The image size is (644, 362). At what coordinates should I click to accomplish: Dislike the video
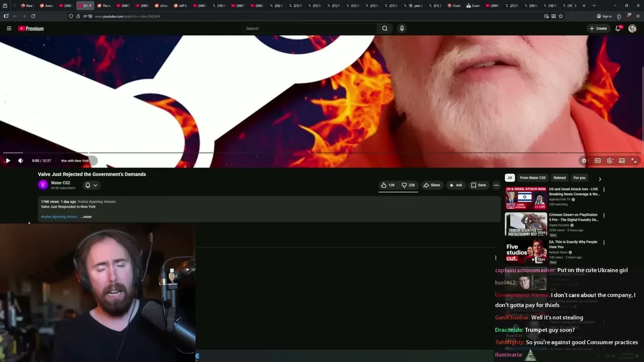click(408, 185)
